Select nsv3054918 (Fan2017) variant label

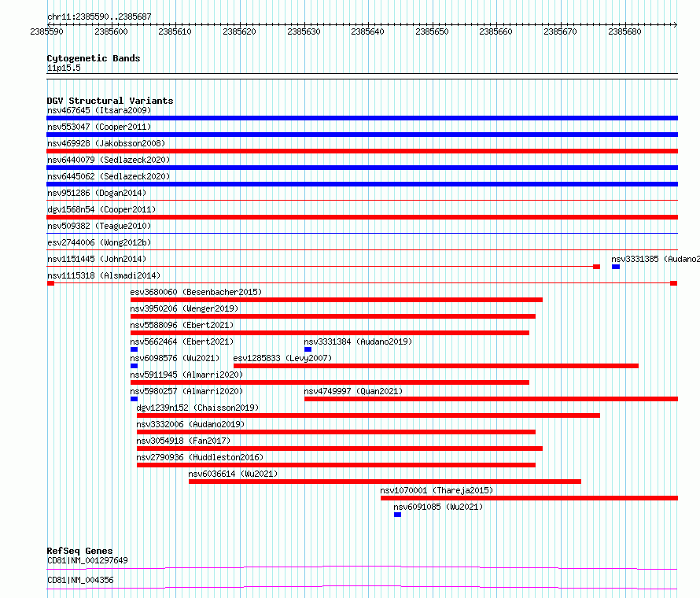[x=183, y=441]
